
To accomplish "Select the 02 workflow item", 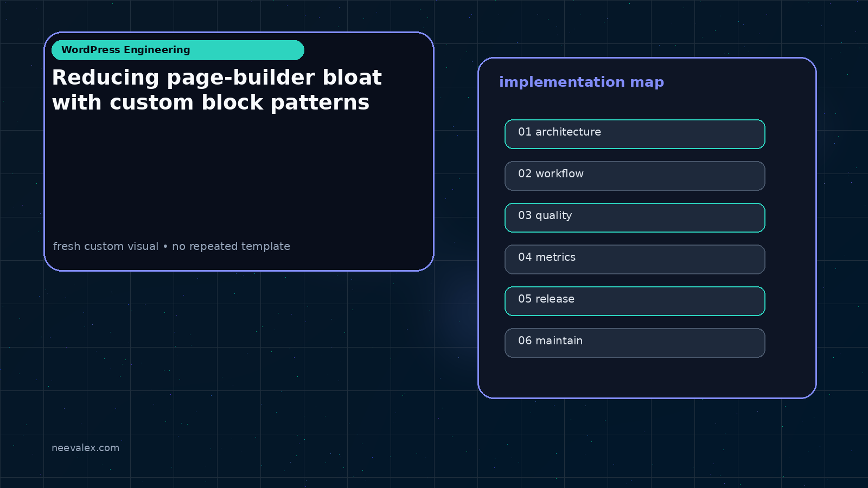I will pos(635,176).
